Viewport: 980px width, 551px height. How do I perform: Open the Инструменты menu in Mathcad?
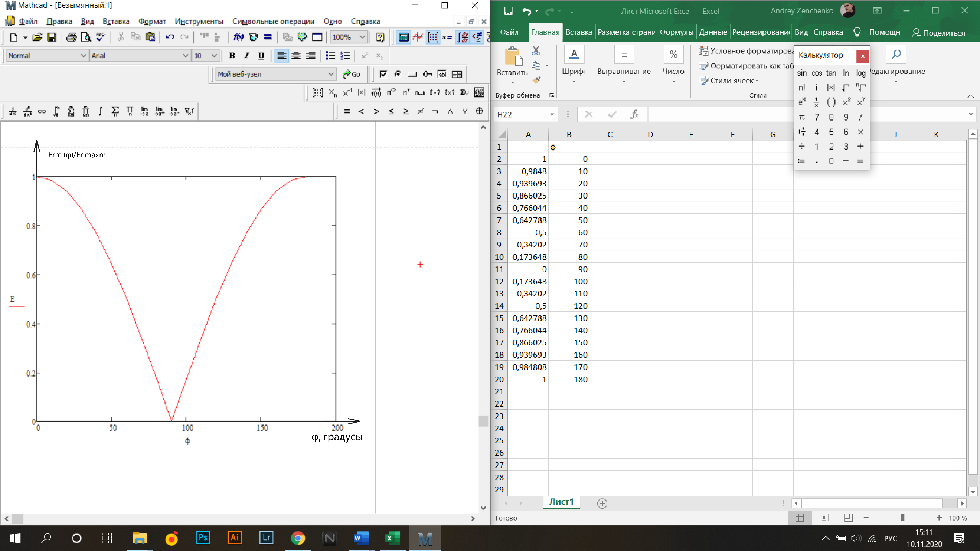point(199,21)
